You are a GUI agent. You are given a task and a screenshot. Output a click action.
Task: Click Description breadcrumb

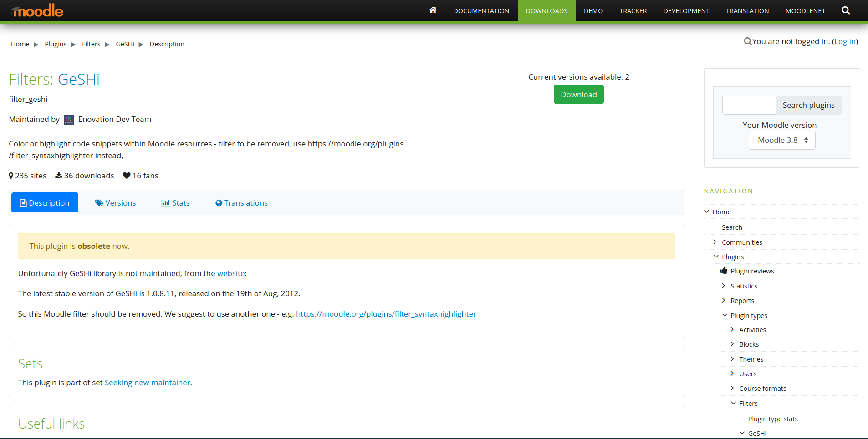(167, 44)
